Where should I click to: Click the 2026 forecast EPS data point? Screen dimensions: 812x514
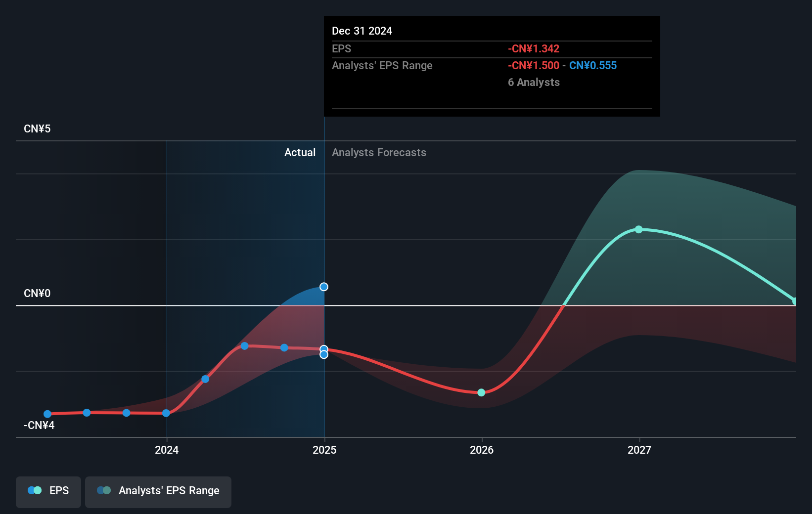pos(481,392)
